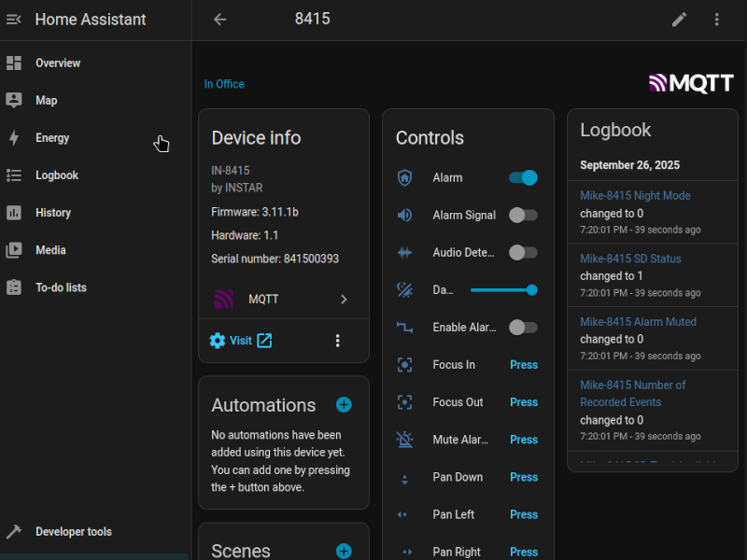
Task: Click the Hardware: 1.1 text
Action: click(245, 235)
